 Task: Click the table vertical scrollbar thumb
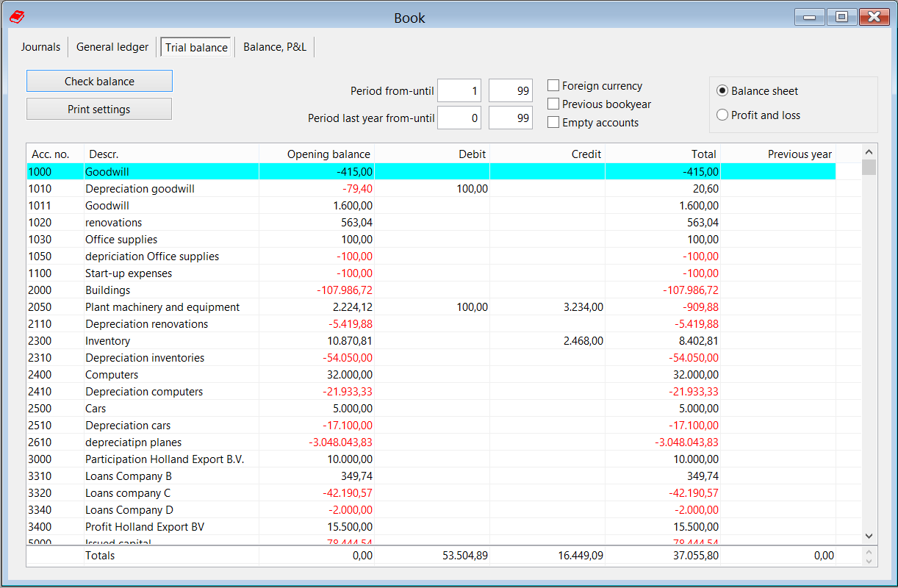(x=869, y=167)
